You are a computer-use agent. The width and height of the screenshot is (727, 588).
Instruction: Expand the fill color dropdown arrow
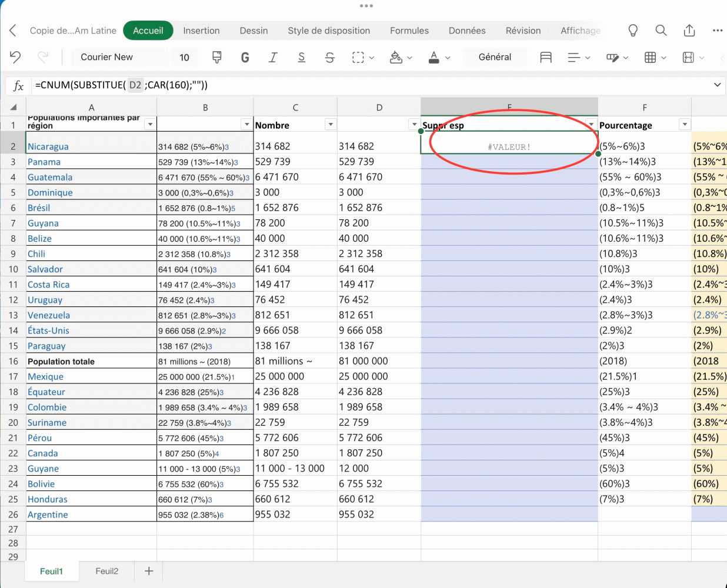pyautogui.click(x=410, y=58)
